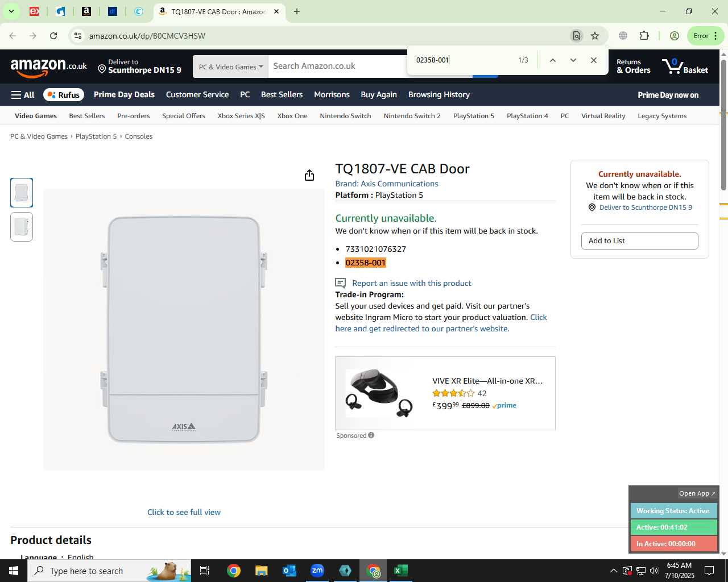Open the VIVE XR Elite sponsored ad
Image resolution: width=728 pixels, height=582 pixels.
[445, 393]
